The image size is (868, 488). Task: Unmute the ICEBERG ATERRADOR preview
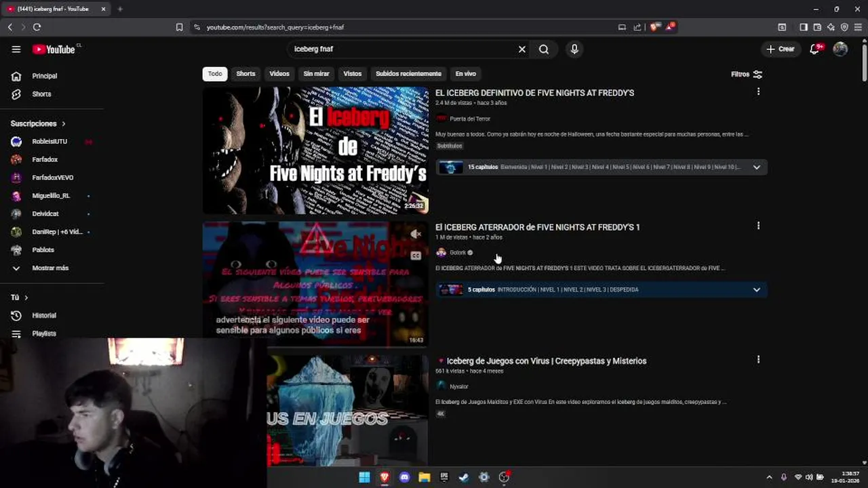(416, 234)
